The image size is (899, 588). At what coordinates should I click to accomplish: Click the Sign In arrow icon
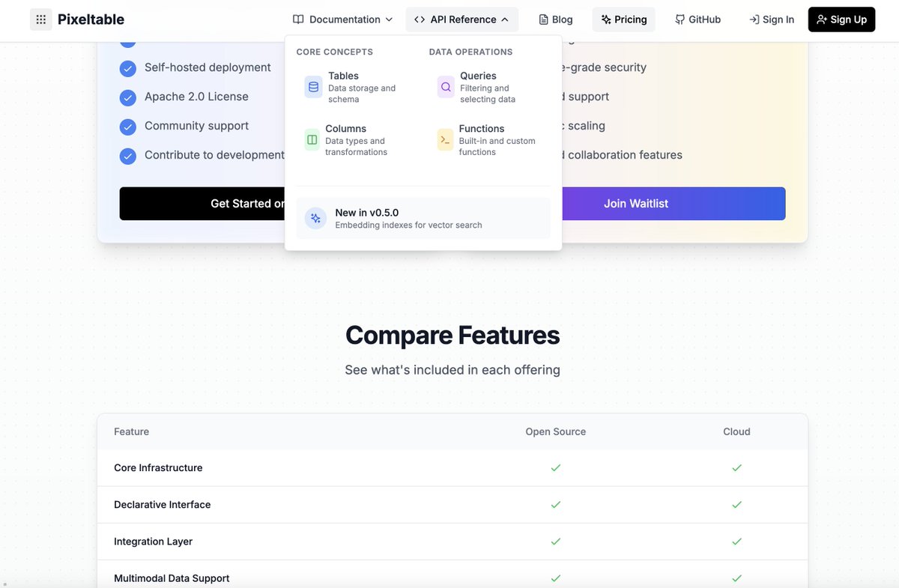(x=754, y=19)
